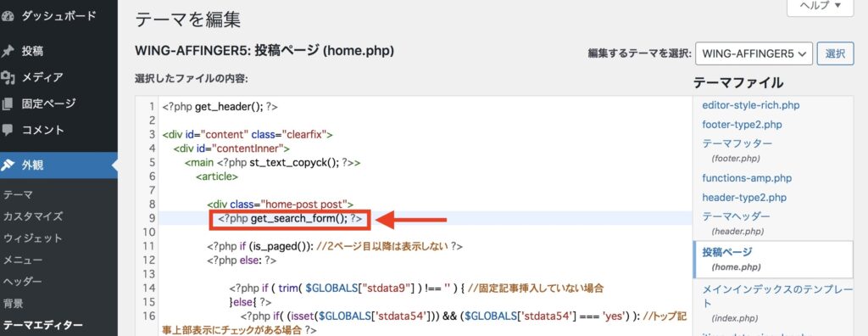Viewport: 868px width, 336px height.
Task: Click the ダッシュボード gauge icon
Action: pyautogui.click(x=7, y=17)
